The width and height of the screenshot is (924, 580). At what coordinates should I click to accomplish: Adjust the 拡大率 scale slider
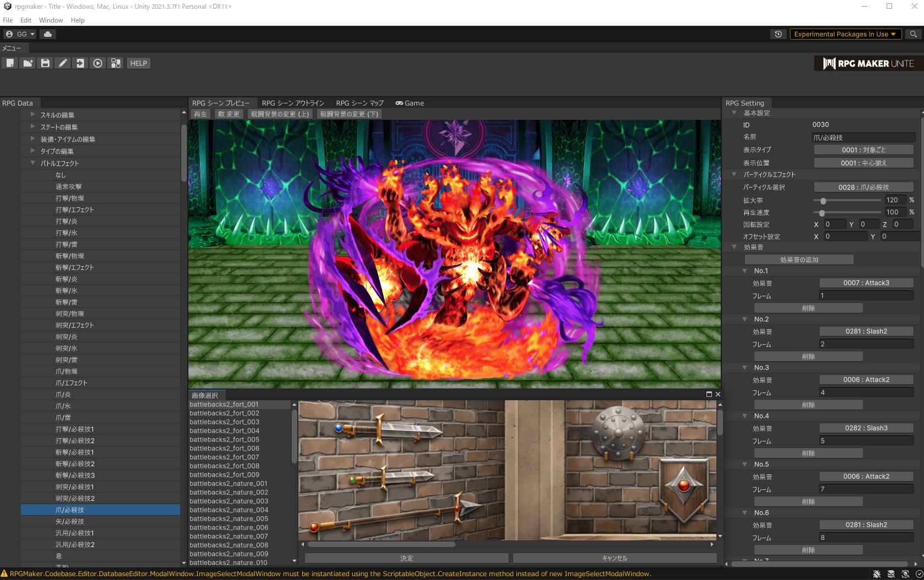pos(823,201)
